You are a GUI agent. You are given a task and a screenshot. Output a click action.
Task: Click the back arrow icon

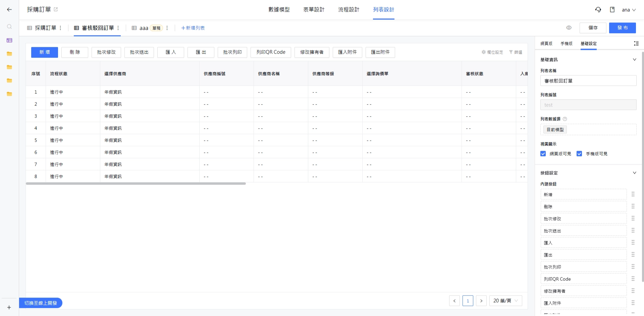coord(9,9)
